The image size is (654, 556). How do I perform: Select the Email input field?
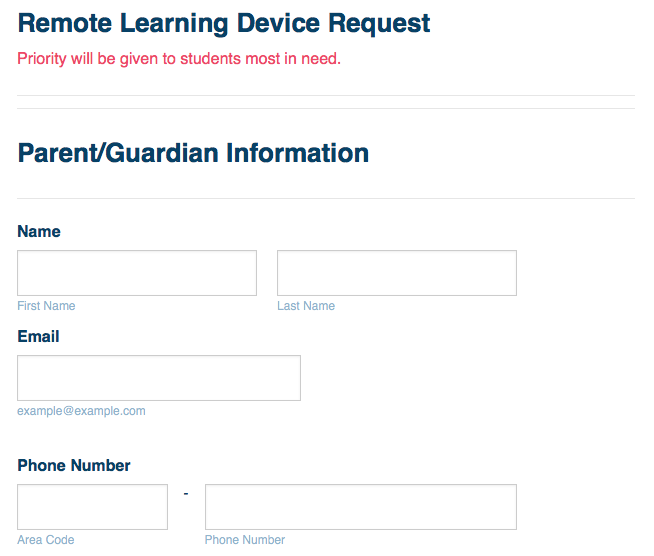tap(159, 378)
